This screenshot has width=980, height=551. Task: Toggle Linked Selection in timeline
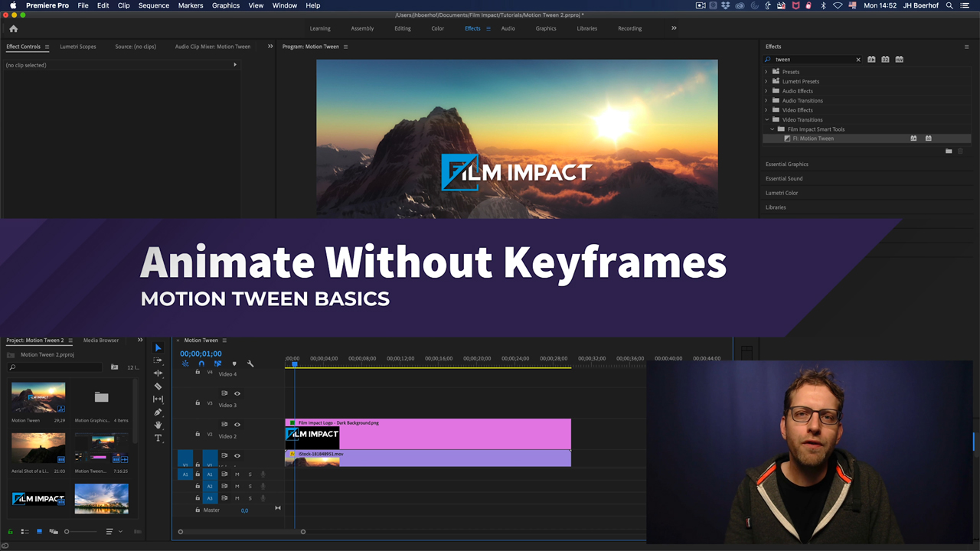(x=217, y=364)
